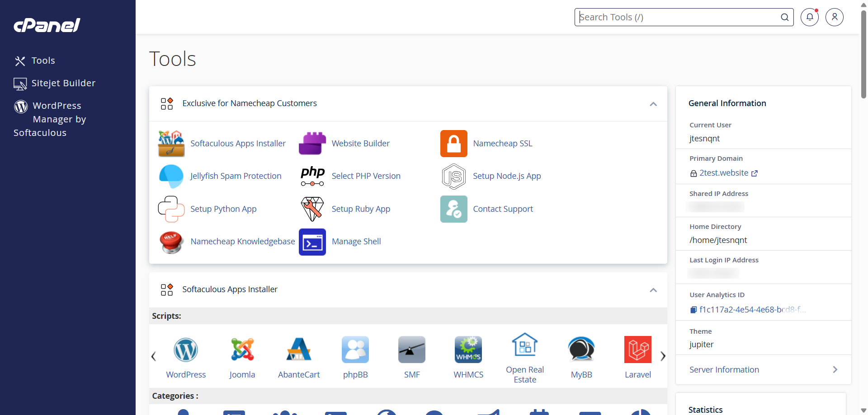Click the scrollbar down arrow
The width and height of the screenshot is (868, 415).
(863, 410)
